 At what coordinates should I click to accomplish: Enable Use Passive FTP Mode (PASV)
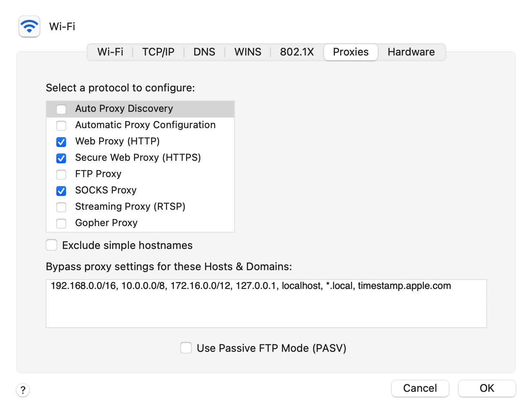click(186, 348)
